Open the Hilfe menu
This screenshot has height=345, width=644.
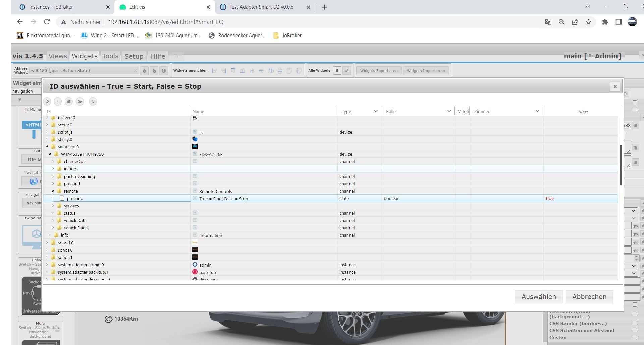(158, 56)
